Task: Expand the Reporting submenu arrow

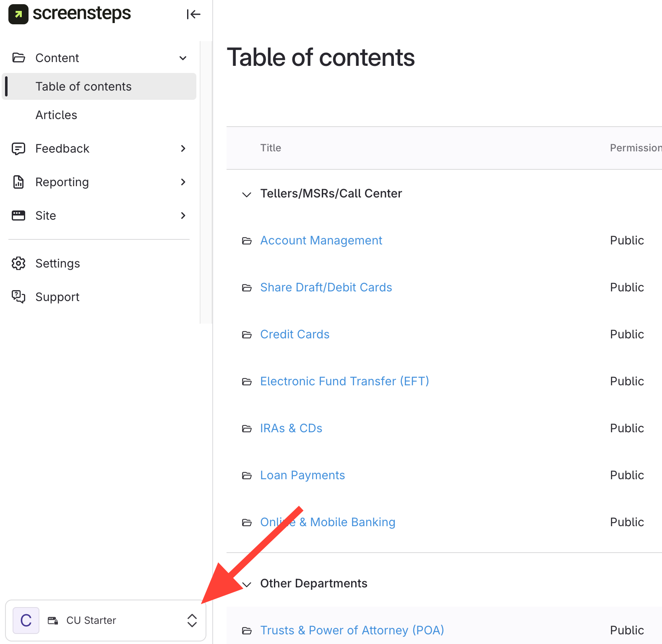Action: pyautogui.click(x=183, y=182)
